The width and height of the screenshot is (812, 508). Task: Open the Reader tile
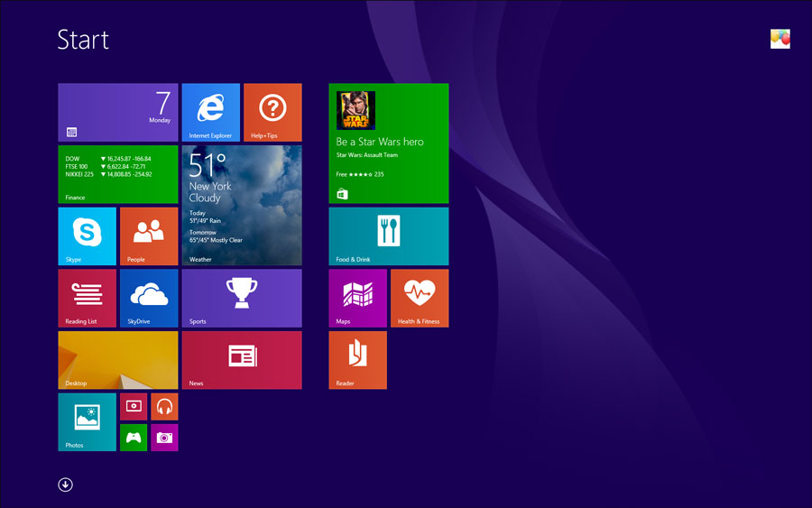(x=358, y=360)
